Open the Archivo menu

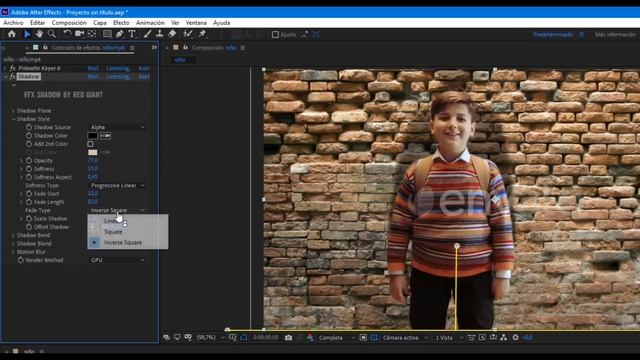point(13,23)
